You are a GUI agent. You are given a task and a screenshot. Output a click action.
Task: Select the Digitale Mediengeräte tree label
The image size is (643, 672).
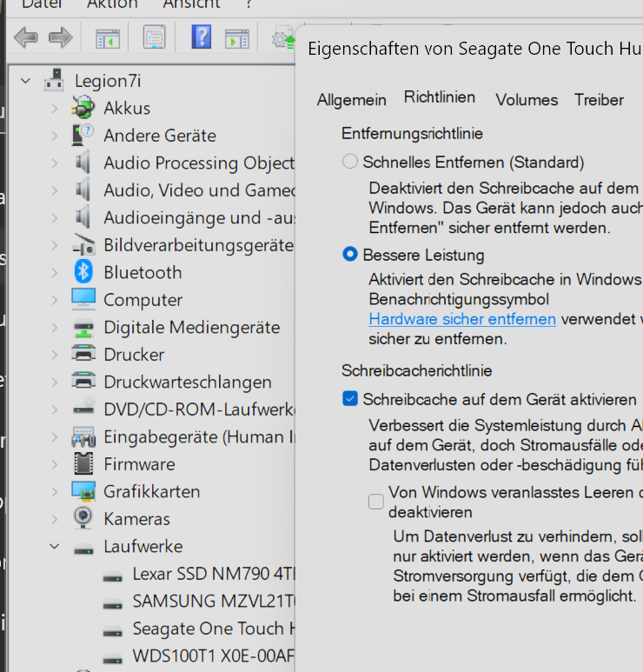tap(191, 328)
